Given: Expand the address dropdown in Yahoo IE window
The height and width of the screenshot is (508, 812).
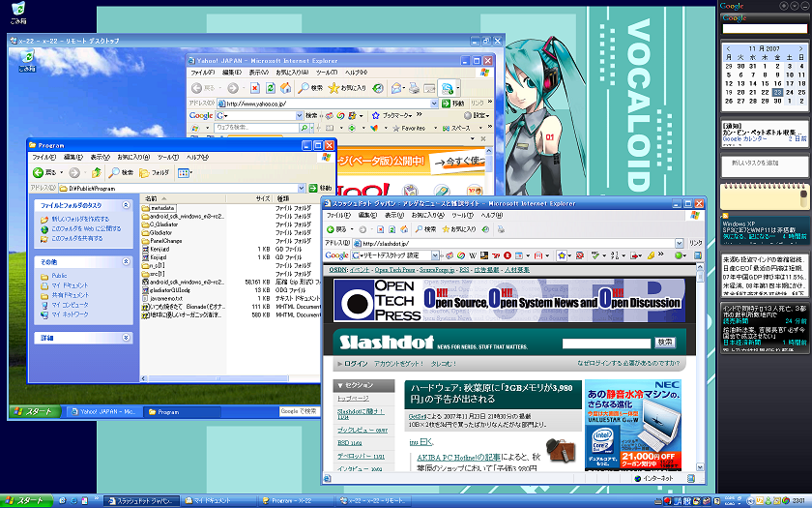Looking at the screenshot, I should click(436, 104).
